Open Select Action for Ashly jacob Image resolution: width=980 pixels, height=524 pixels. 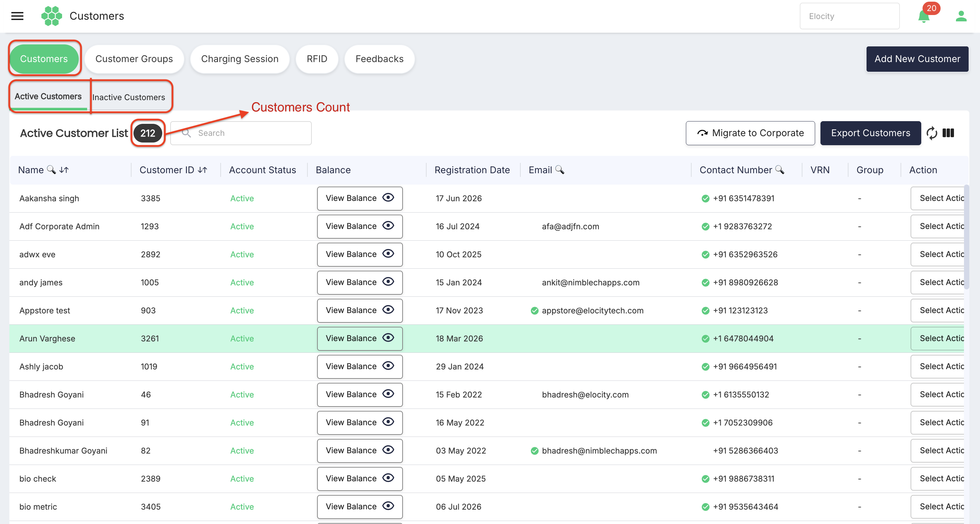point(937,366)
